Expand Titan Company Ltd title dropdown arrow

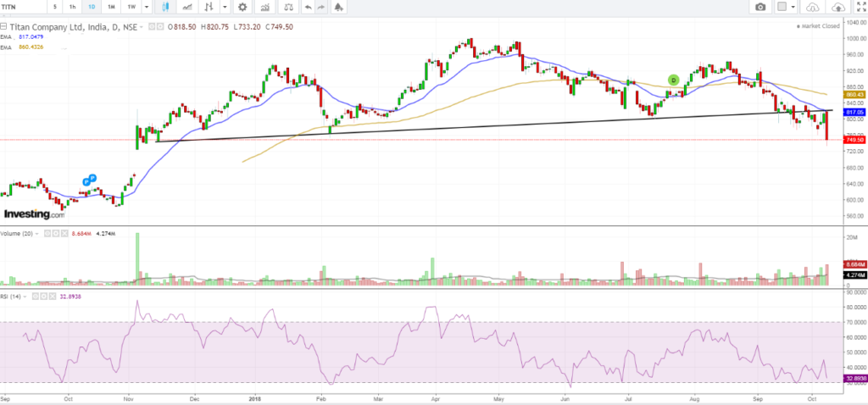click(x=142, y=26)
